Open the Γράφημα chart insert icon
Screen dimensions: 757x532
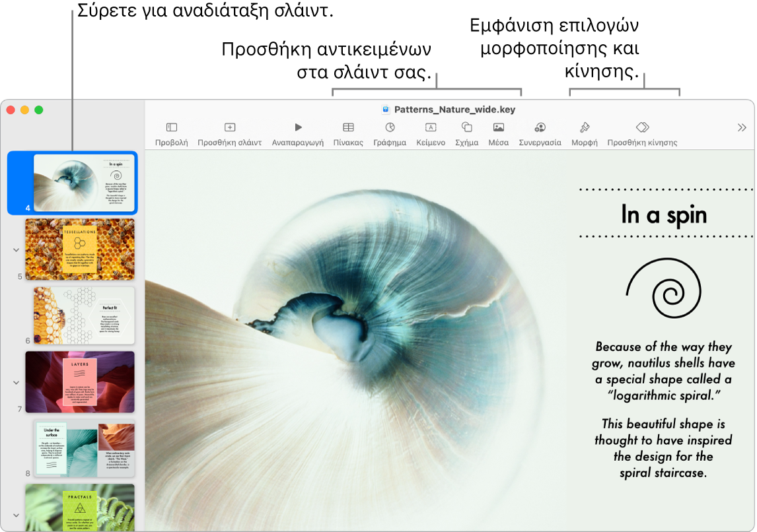(390, 127)
